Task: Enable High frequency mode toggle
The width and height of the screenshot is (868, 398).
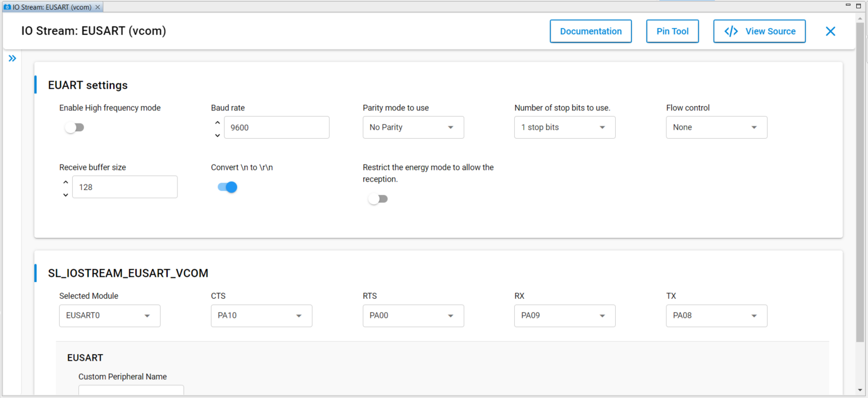Action: point(74,128)
